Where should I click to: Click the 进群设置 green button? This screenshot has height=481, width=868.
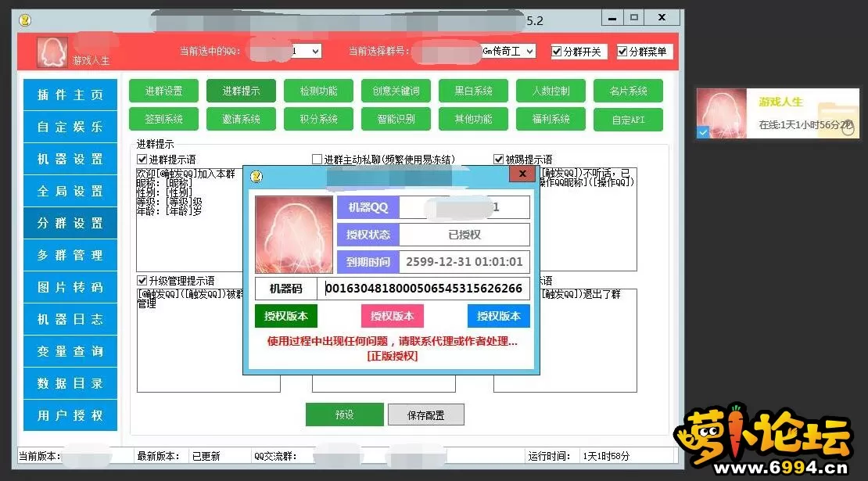164,91
